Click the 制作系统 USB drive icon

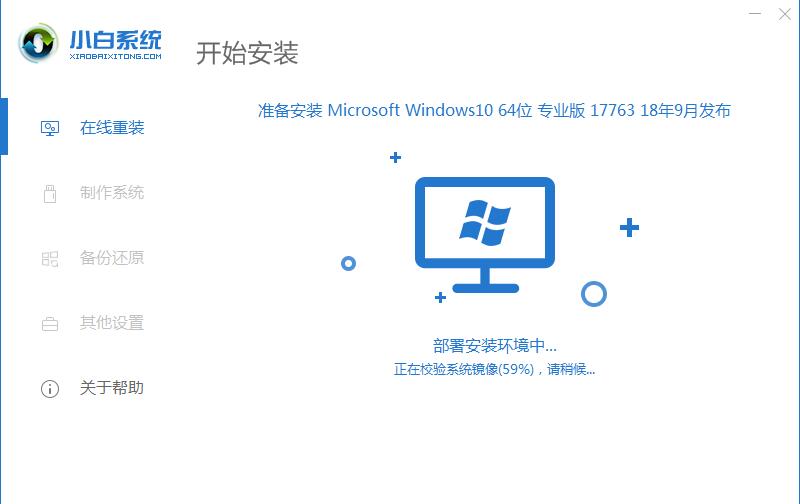click(x=49, y=193)
